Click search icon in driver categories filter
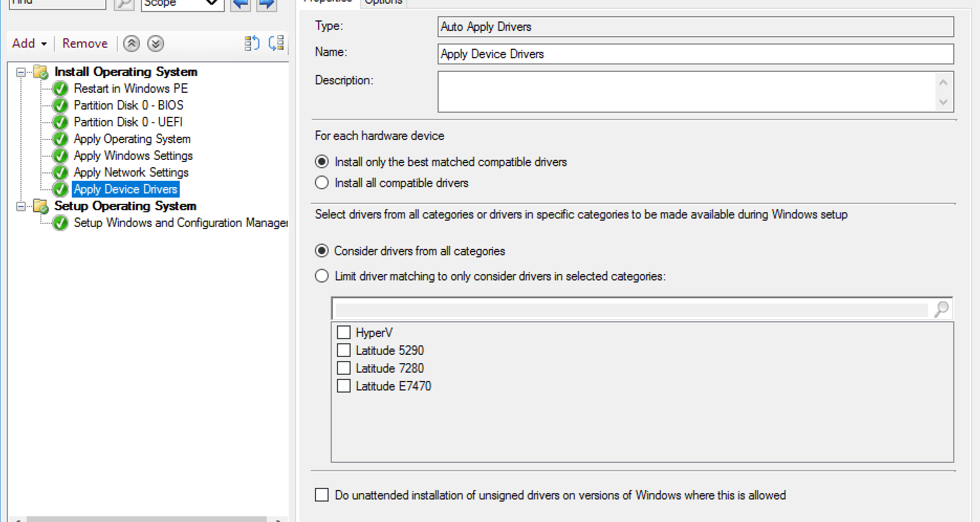 click(941, 309)
